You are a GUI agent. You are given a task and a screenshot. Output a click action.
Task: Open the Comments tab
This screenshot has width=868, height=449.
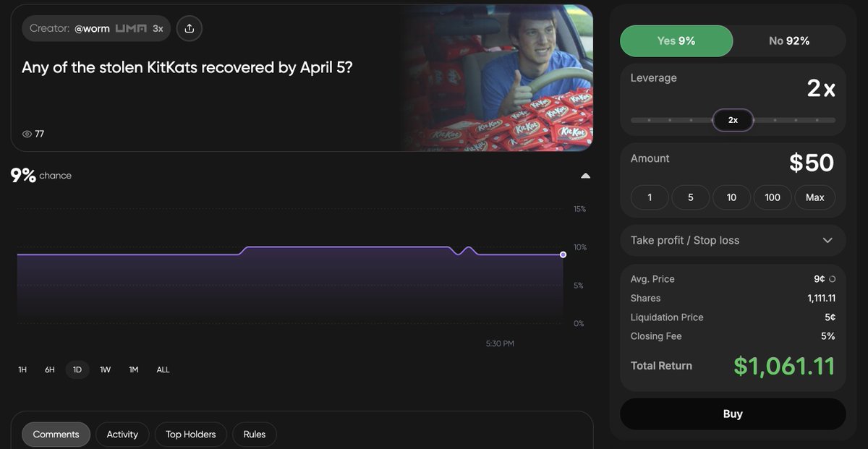56,435
